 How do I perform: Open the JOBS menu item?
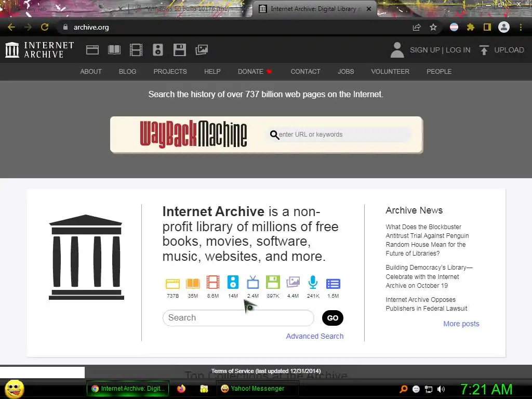(x=345, y=72)
